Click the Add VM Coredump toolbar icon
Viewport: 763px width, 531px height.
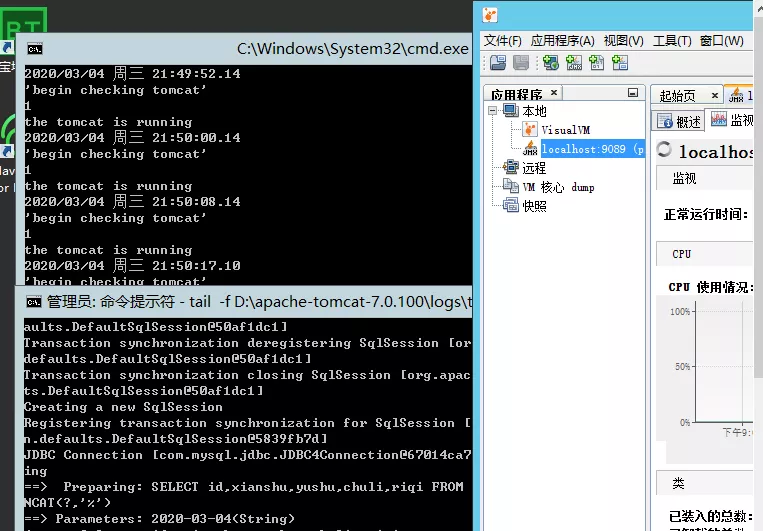[x=597, y=63]
